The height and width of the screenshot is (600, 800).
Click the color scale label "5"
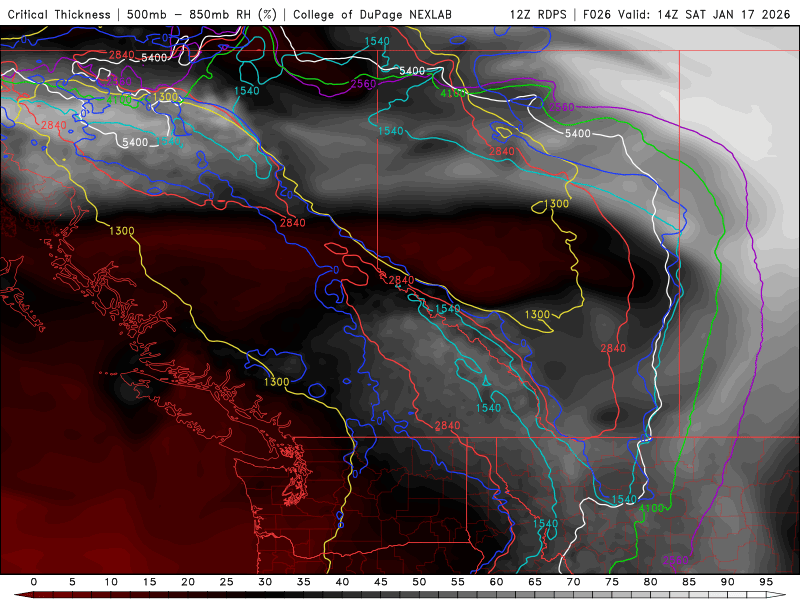point(72,582)
